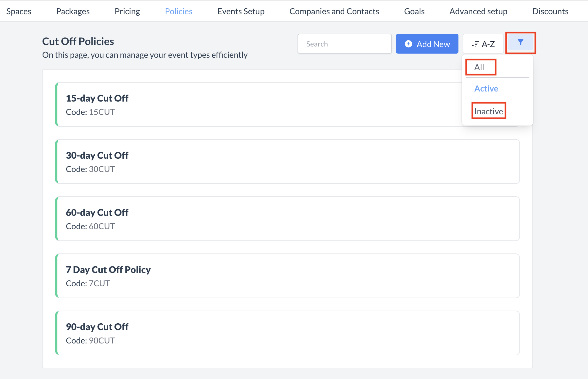Choose Active from the filter menu
Screen dimensions: 588x379
[x=486, y=89]
